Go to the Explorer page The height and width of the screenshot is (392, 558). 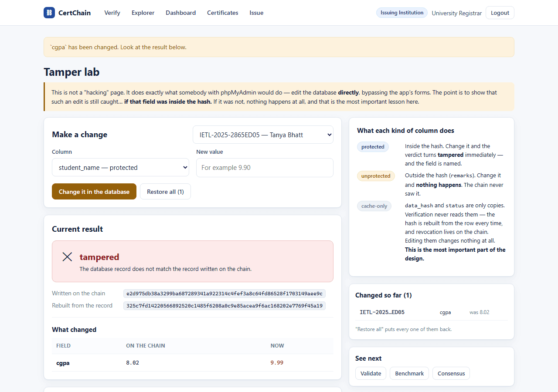point(143,13)
